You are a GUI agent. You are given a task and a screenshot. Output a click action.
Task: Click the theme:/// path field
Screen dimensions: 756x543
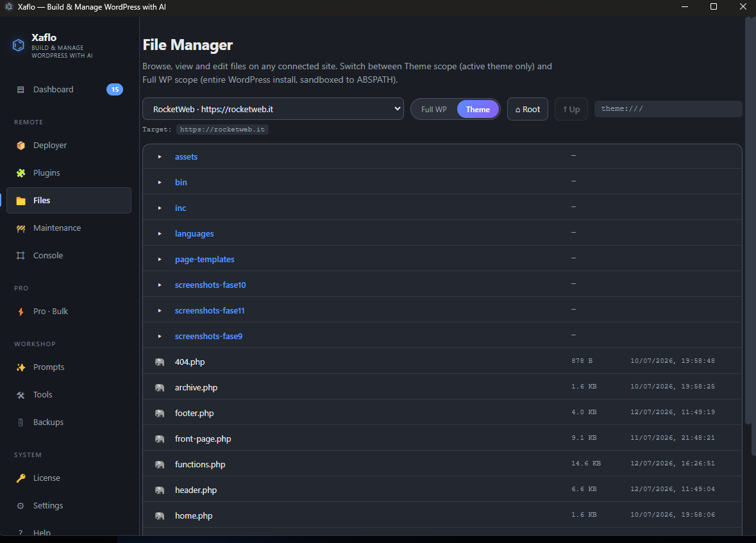(x=668, y=109)
